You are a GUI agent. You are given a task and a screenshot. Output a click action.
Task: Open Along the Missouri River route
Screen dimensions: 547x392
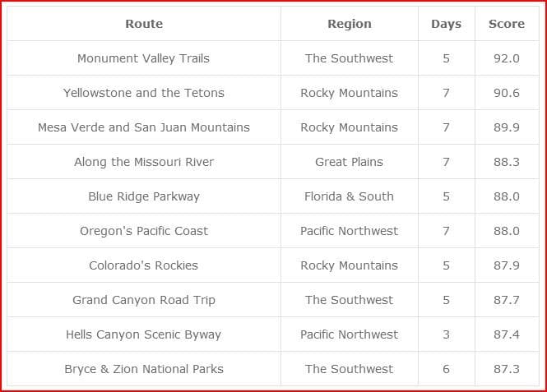144,162
